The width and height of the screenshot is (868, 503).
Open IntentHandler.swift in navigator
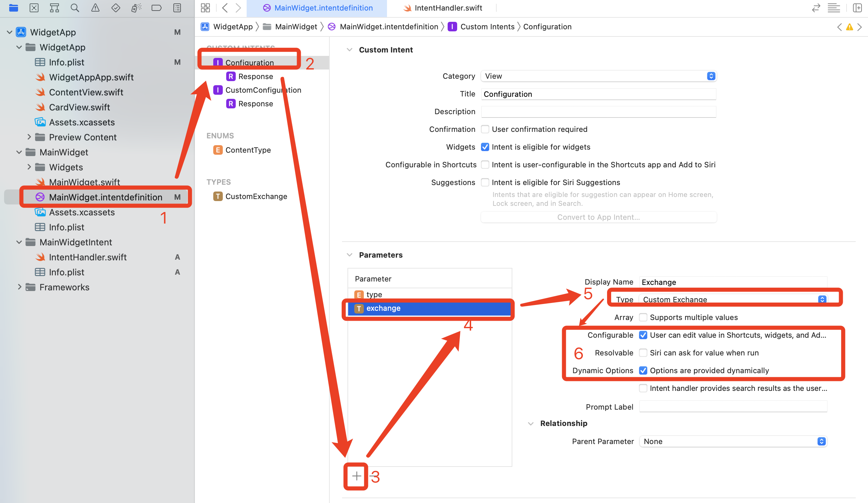coord(88,257)
